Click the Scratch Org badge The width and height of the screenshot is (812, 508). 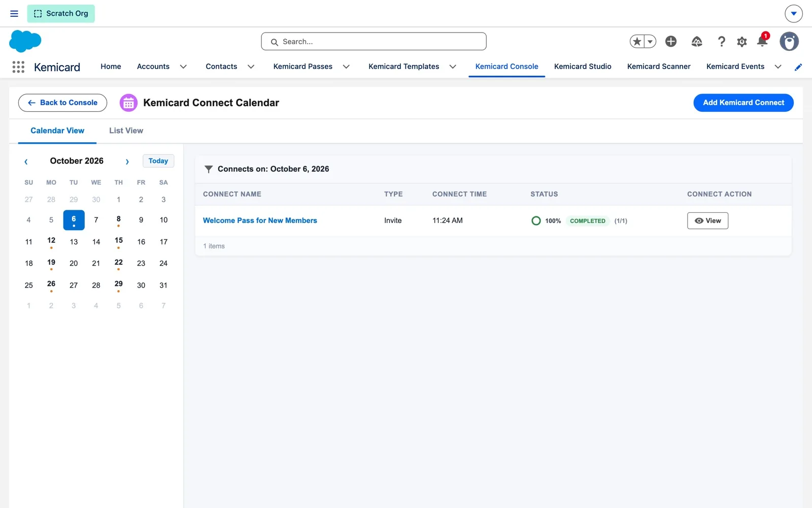pyautogui.click(x=61, y=14)
